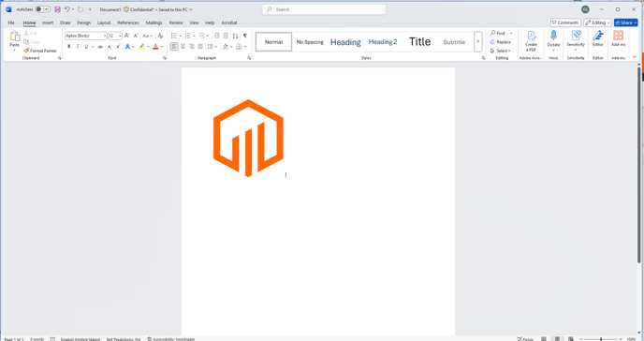Toggle show paragraph marks
Viewport: 644px width, 341px height.
coord(245,36)
